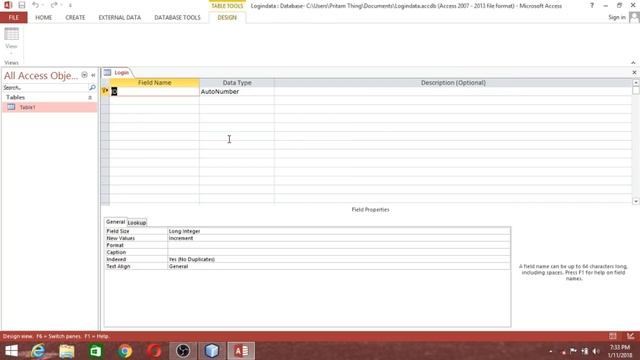Open File Explorer from taskbar
640x360 pixels.
(67, 351)
